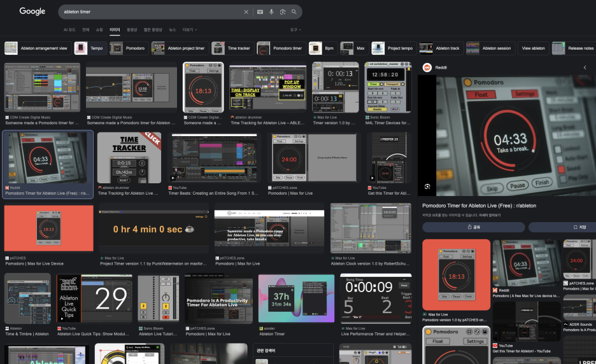Image resolution: width=596 pixels, height=364 pixels.
Task: Select the 이미지 tab
Action: tap(115, 30)
